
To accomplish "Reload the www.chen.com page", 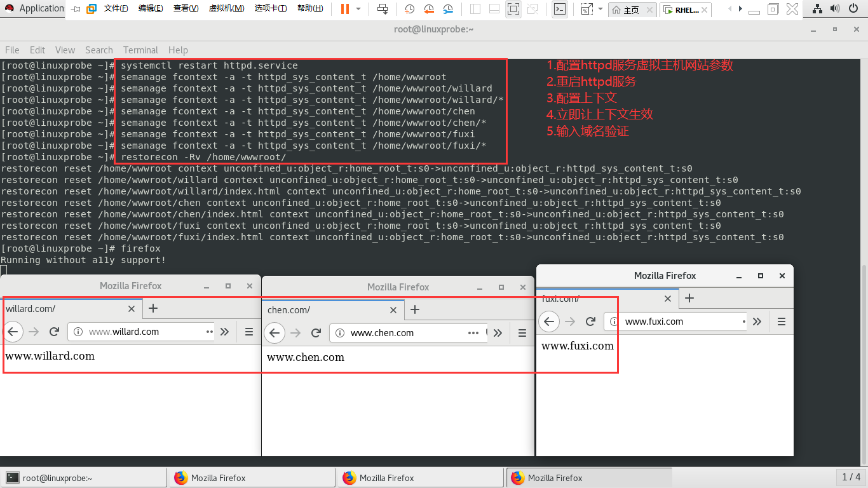I will click(x=316, y=332).
